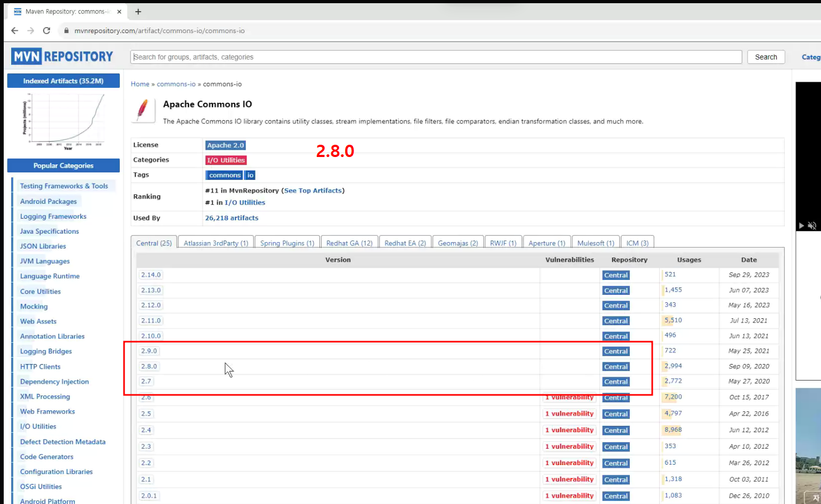Open the Android Packages category
This screenshot has height=504, width=821.
(x=48, y=202)
